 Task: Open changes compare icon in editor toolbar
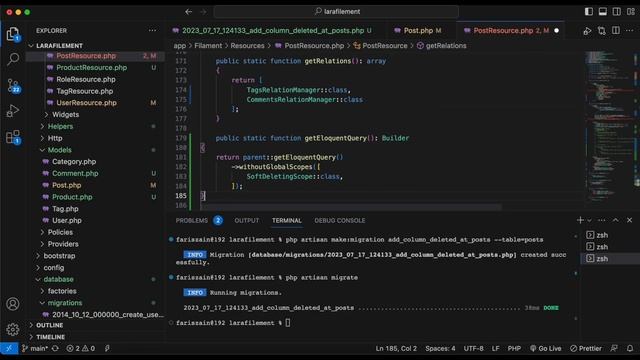coord(602,31)
